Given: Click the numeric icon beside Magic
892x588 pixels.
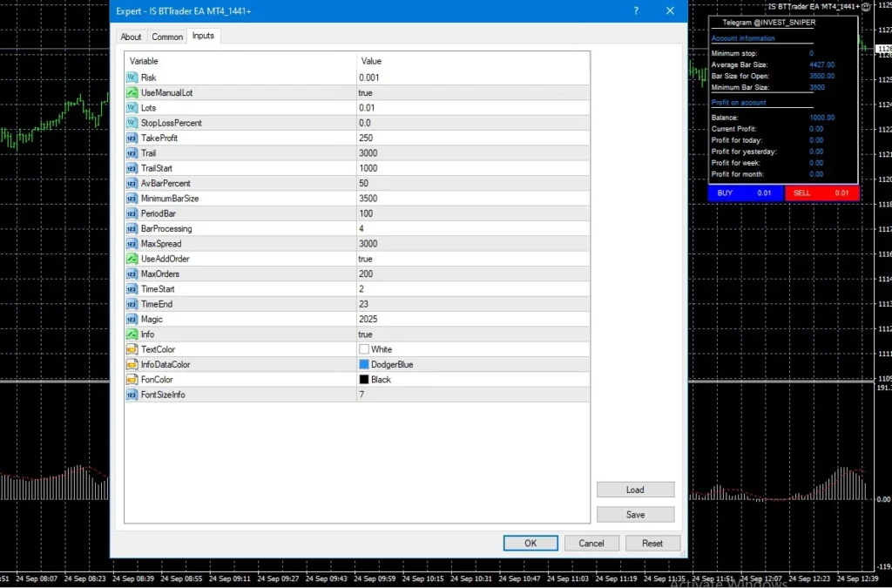Looking at the screenshot, I should point(133,319).
